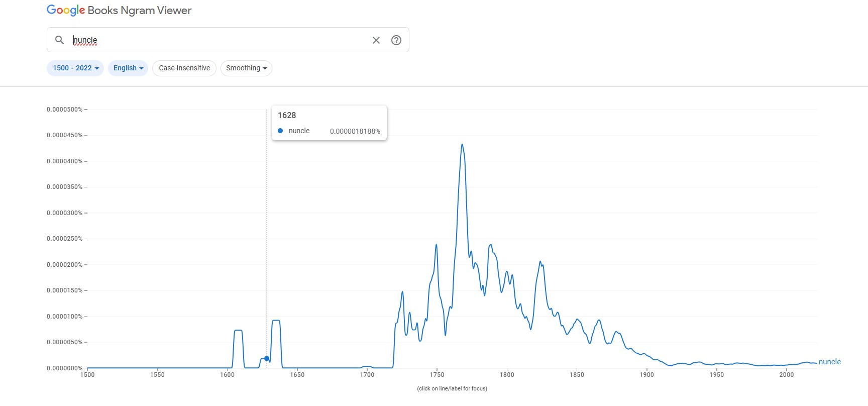Click the x-axis label 1700
Image resolution: width=868 pixels, height=406 pixels.
click(x=367, y=375)
